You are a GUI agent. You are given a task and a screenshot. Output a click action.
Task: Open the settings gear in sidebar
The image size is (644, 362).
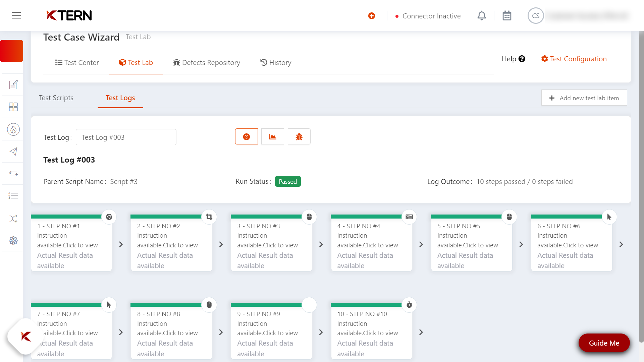click(13, 240)
